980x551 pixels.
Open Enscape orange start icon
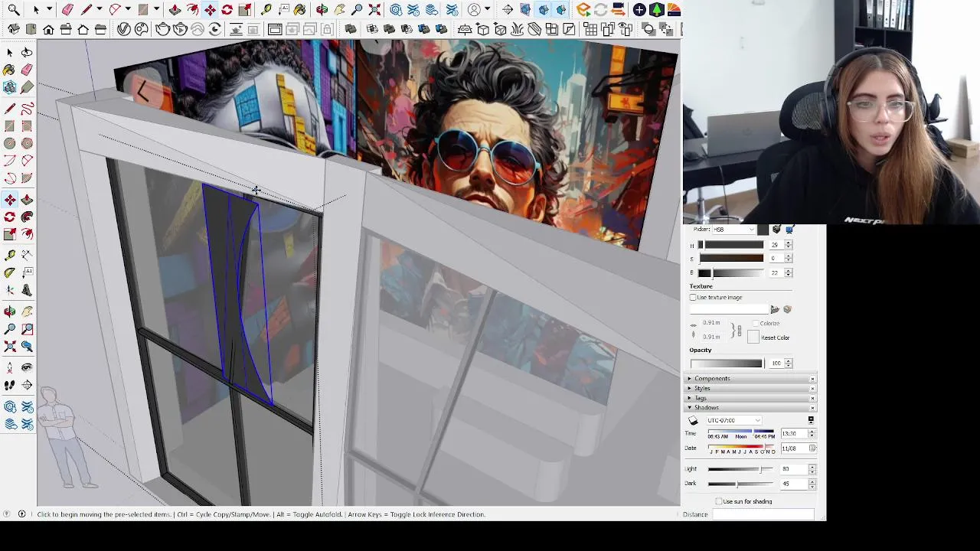point(583,10)
